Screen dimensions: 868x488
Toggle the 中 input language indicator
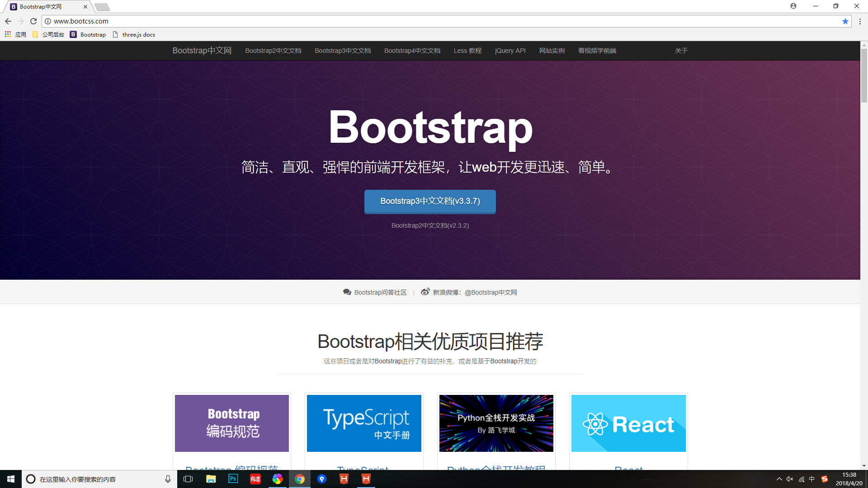coord(812,479)
